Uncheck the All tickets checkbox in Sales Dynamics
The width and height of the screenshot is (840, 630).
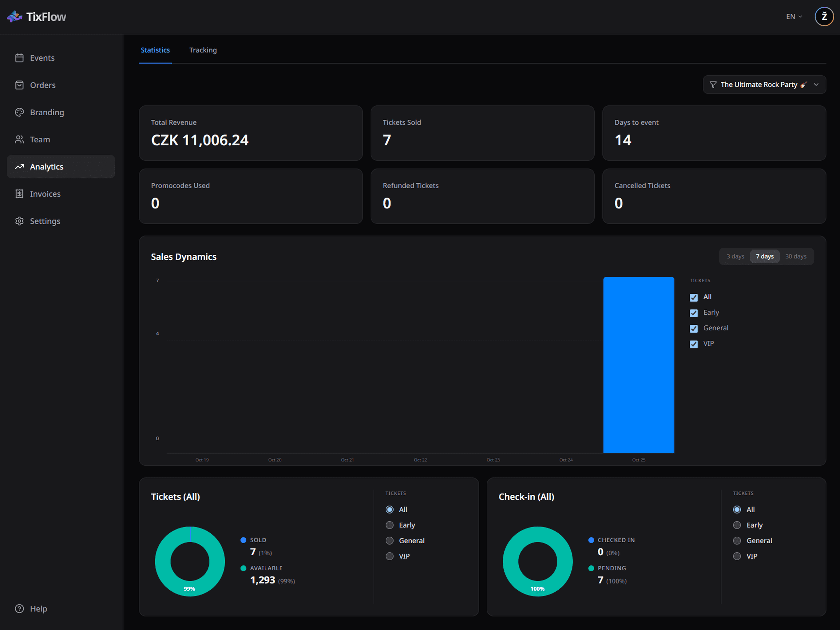(694, 297)
